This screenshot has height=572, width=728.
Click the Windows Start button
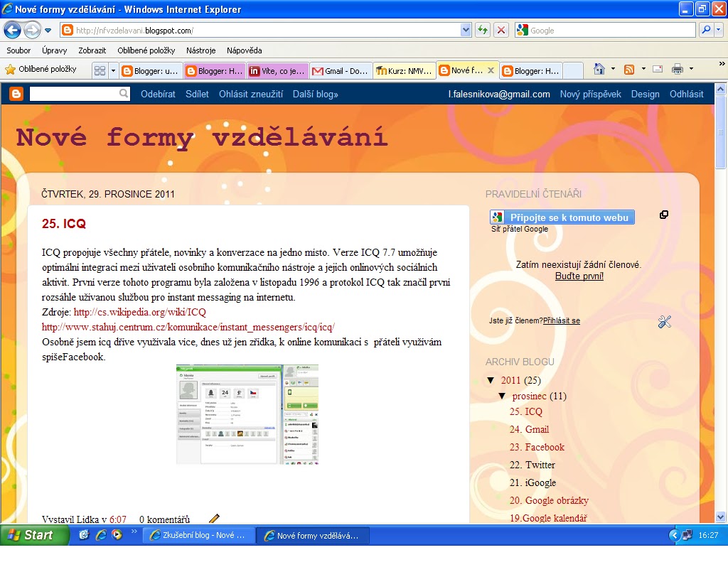(x=34, y=535)
